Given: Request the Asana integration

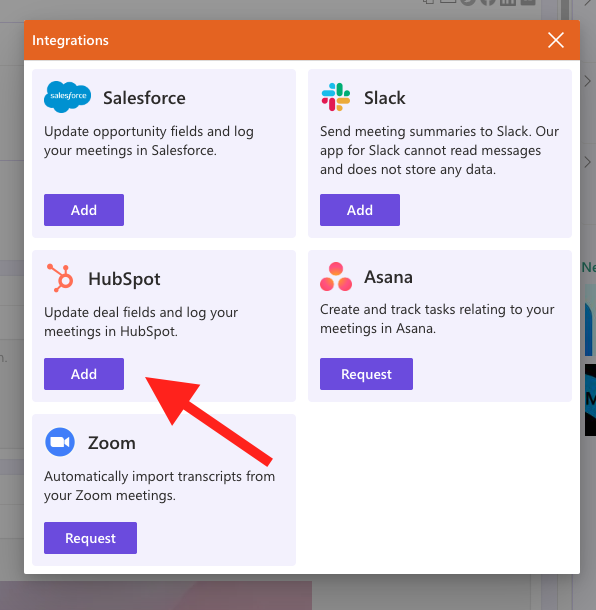Looking at the screenshot, I should click(366, 374).
